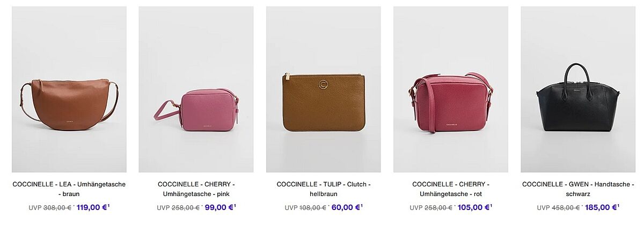This screenshot has width=644, height=246.
Task: Click COCCINELLE GWEN Handtasche schwarz title
Action: (x=578, y=189)
